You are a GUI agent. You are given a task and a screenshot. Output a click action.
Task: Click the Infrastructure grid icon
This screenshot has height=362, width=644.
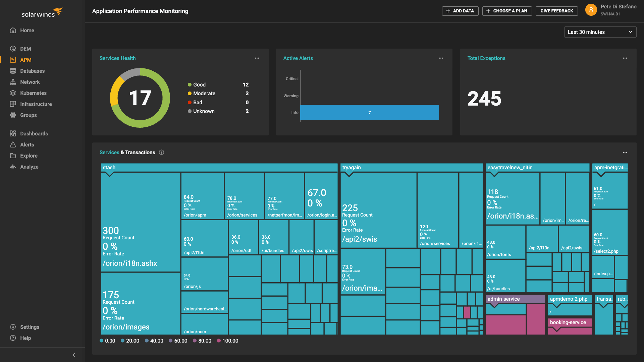pyautogui.click(x=13, y=104)
